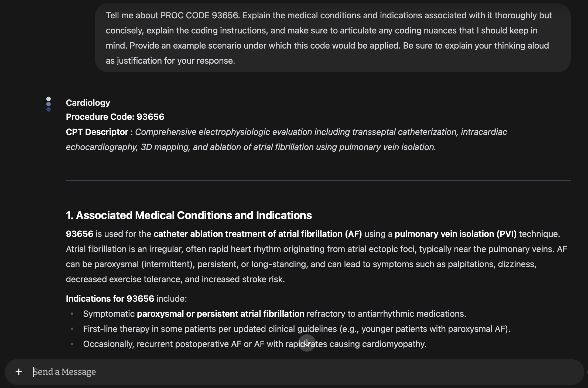
Task: Click bold paroxysmal or persistent atrial fibrillation
Action: click(x=221, y=314)
